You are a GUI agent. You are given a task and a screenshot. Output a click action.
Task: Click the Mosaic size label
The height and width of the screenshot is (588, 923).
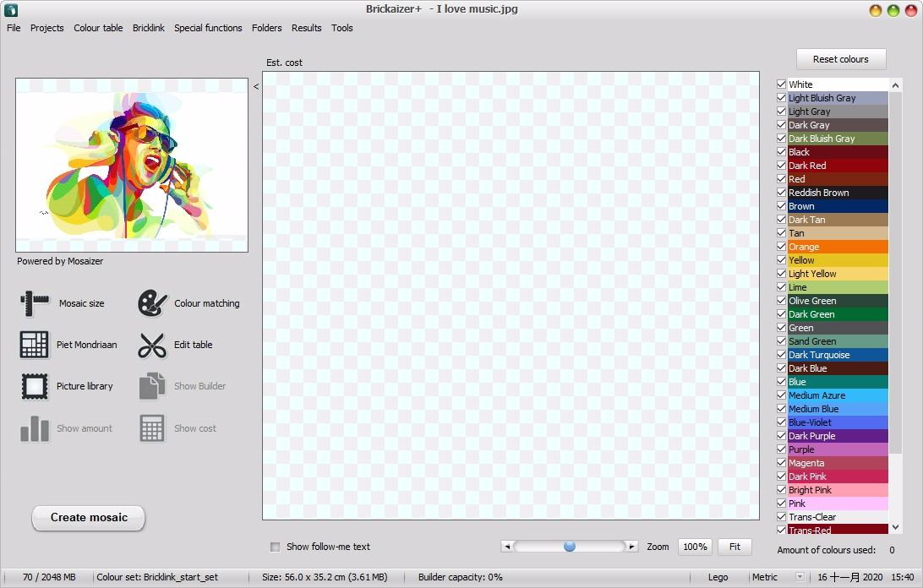point(82,303)
